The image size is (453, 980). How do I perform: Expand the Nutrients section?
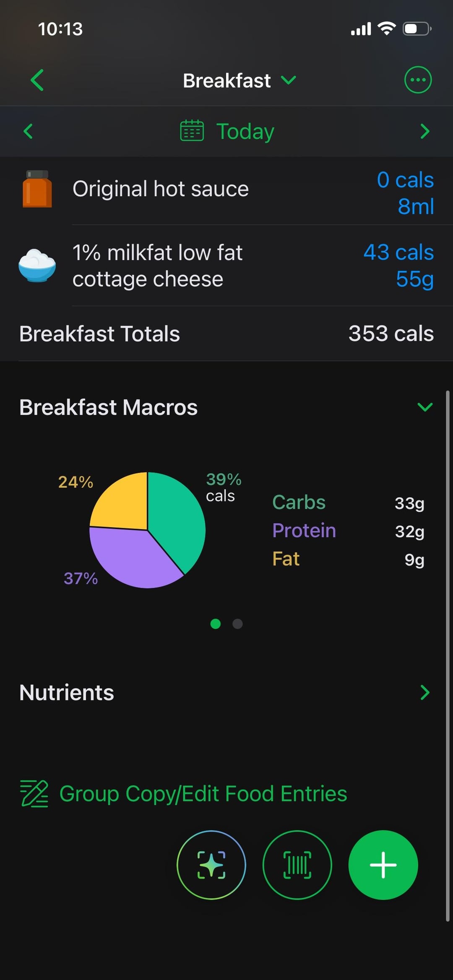(x=424, y=692)
